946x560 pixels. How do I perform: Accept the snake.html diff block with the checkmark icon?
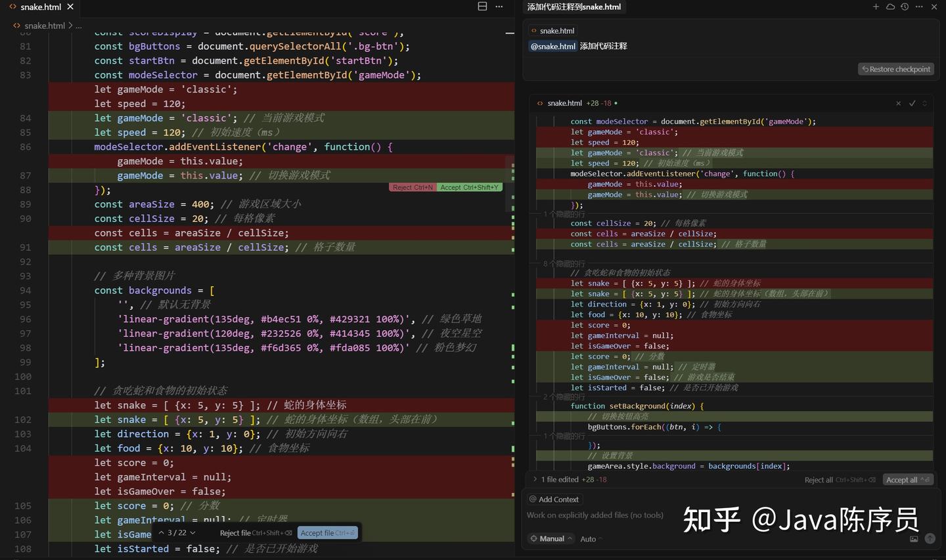pos(912,103)
